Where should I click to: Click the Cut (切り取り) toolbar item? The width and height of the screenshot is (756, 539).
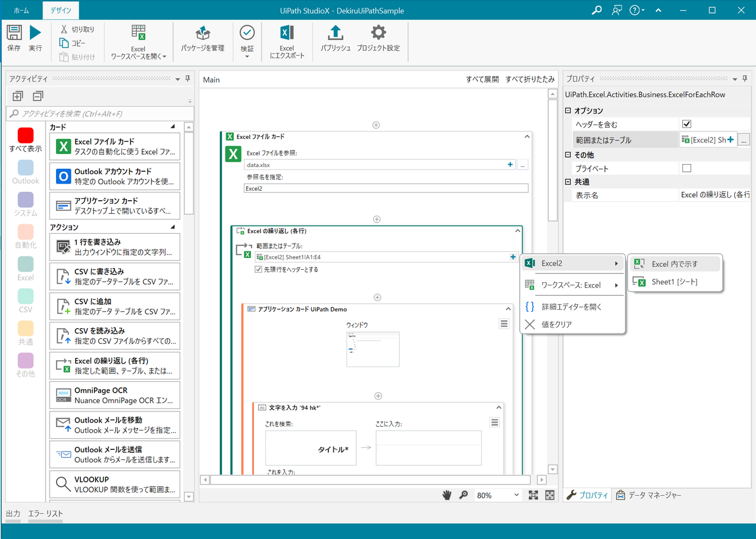[77, 29]
